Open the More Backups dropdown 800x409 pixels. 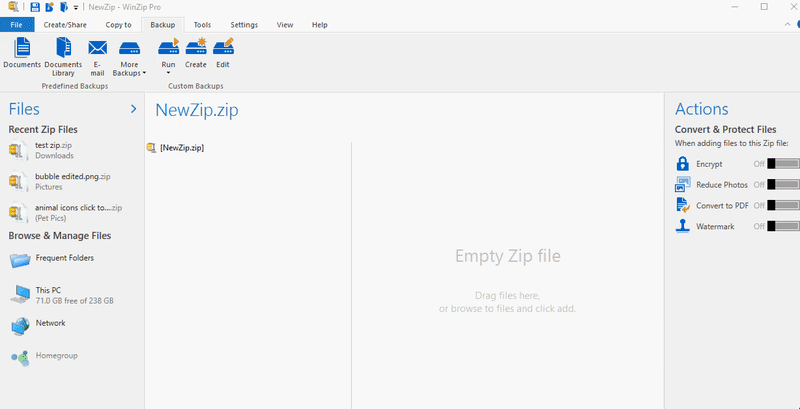click(129, 58)
